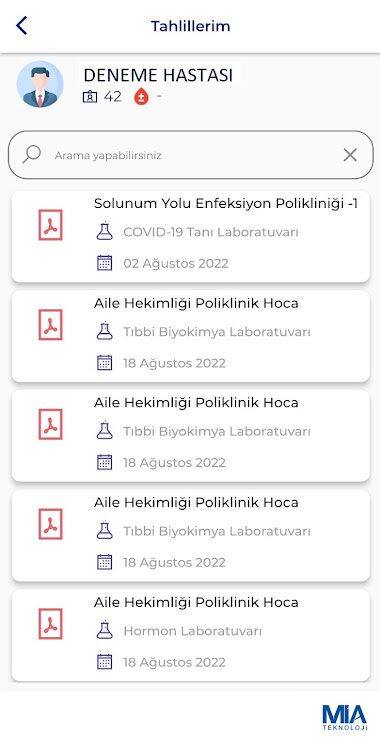This screenshot has height=750, width=380.
Task: Click the MIA Teknoloji logo
Action: pos(345,717)
